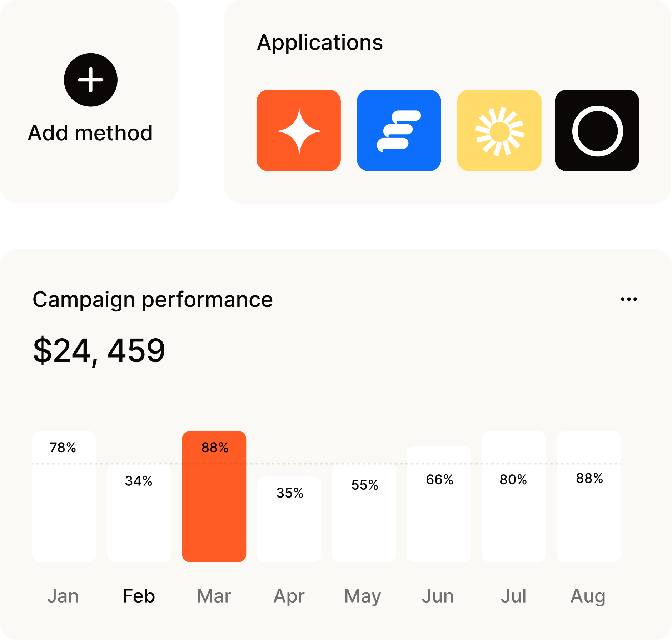Click the Add method label

click(x=90, y=133)
